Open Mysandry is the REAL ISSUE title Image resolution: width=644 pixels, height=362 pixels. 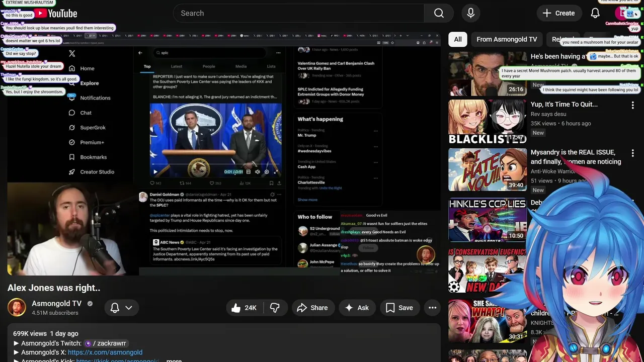pos(576,157)
